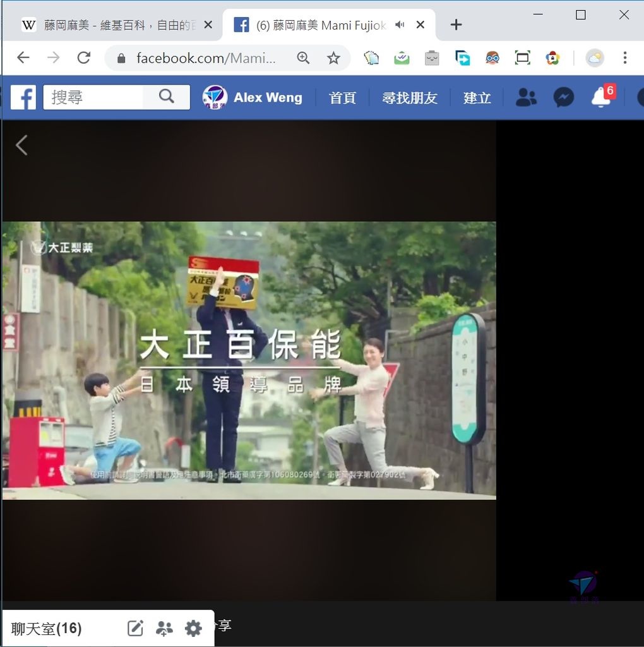Compose a new chat message
The image size is (644, 647).
click(x=135, y=629)
